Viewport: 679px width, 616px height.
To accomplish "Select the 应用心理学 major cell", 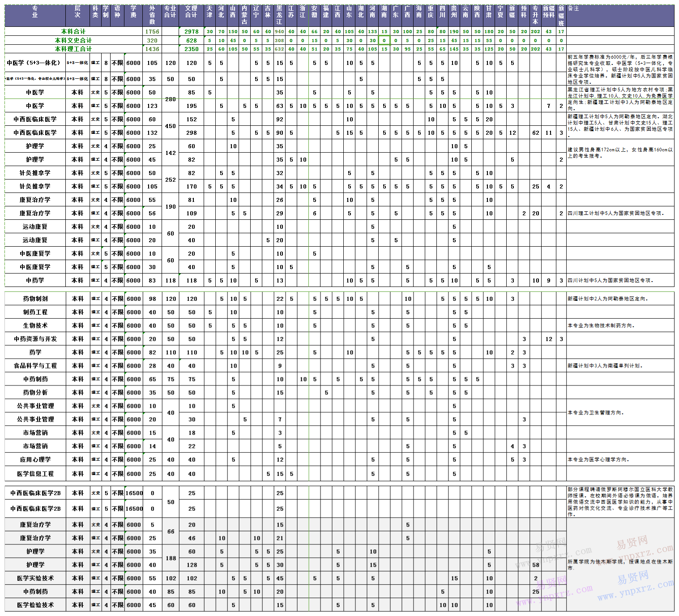I will pyautogui.click(x=35, y=459).
